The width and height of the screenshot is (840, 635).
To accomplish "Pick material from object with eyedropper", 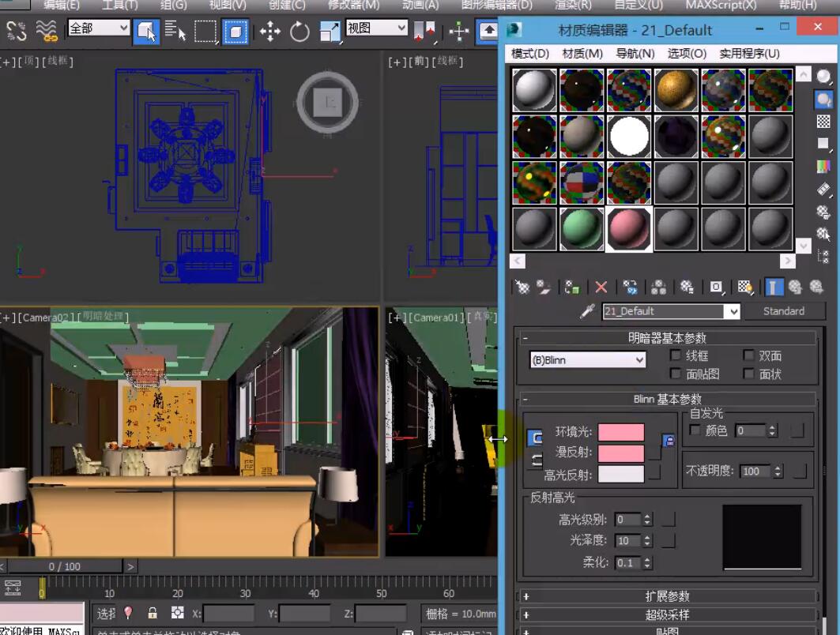I will pos(586,311).
